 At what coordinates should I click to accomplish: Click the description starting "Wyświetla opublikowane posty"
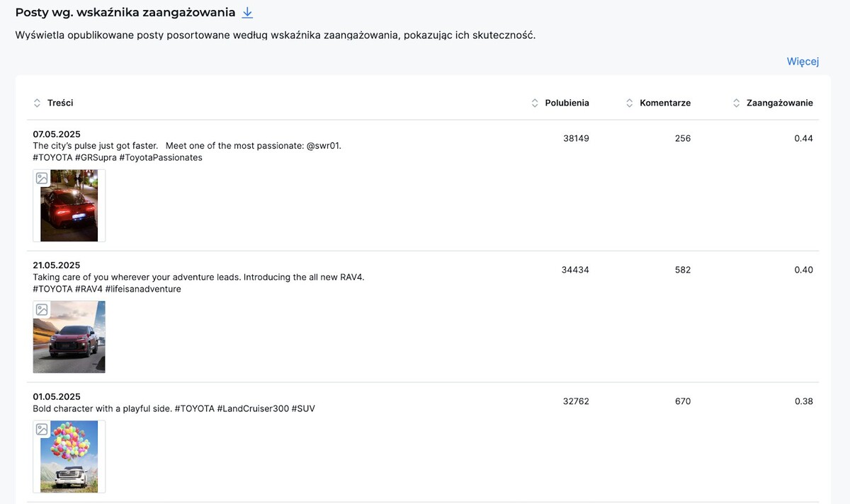276,35
